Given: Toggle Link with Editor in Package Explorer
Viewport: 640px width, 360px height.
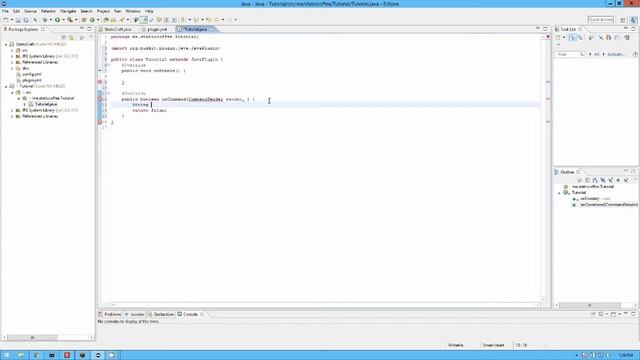Looking at the screenshot, I should pos(71,37).
